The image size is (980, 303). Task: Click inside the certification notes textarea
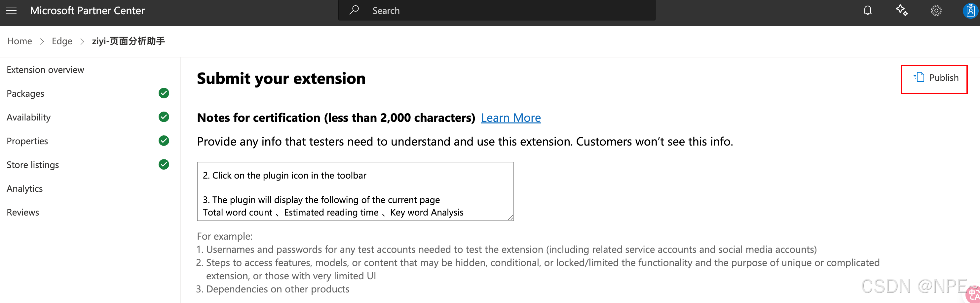coord(355,191)
